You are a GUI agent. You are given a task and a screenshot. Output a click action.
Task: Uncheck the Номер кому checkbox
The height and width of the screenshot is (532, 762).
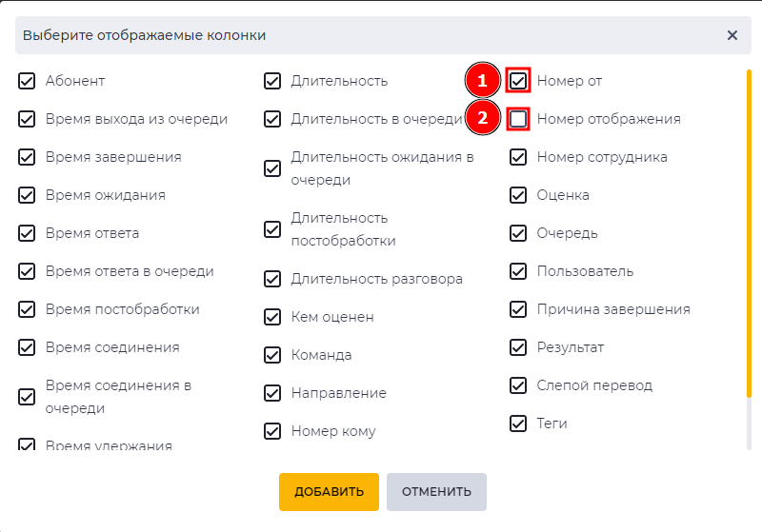(x=272, y=431)
